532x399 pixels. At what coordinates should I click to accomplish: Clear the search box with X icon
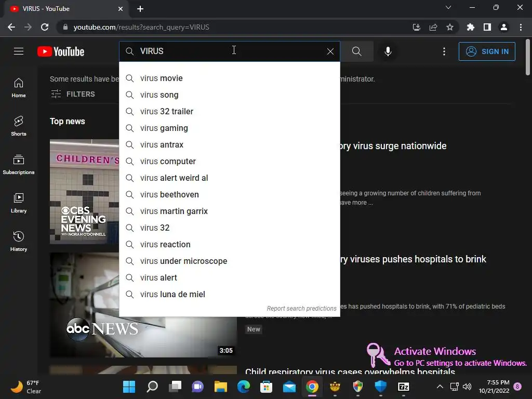click(x=330, y=51)
